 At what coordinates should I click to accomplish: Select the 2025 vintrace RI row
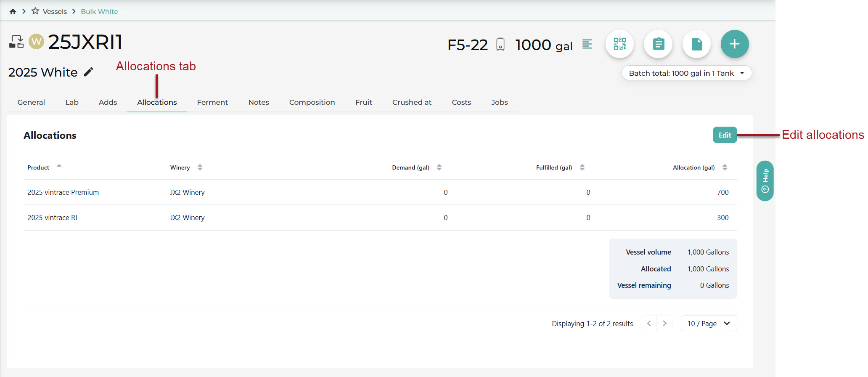click(380, 218)
